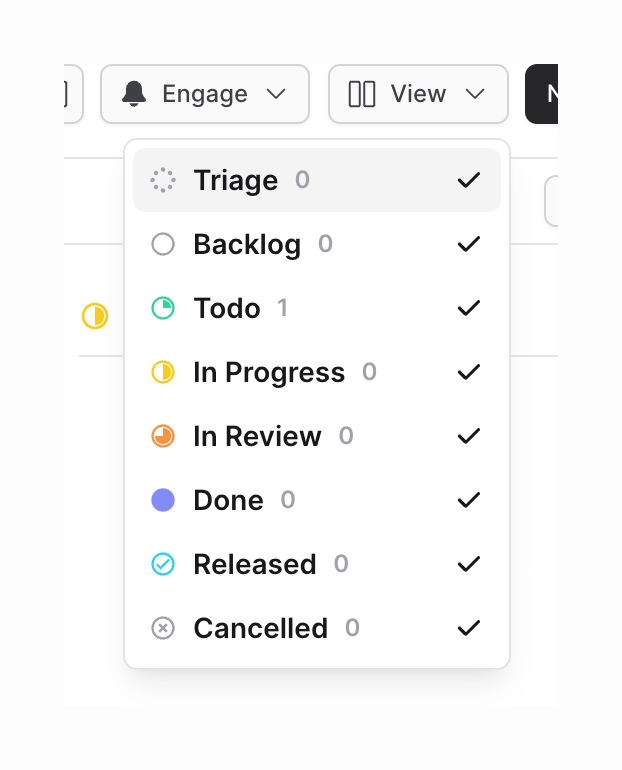Click the yellow In Progress icon in menu
The height and width of the screenshot is (770, 622).
(162, 372)
